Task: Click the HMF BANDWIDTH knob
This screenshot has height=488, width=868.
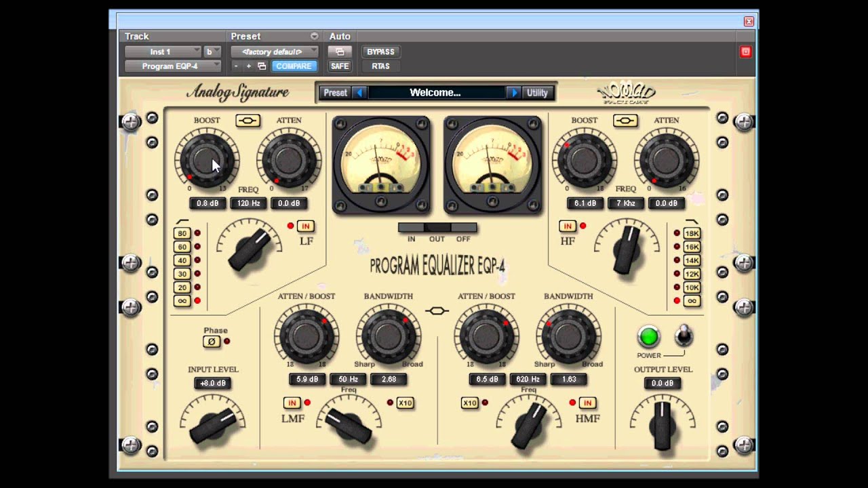Action: point(568,335)
